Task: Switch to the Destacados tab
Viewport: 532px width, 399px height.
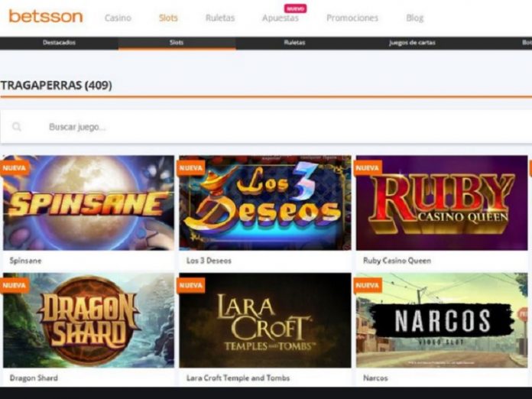Action: click(59, 43)
